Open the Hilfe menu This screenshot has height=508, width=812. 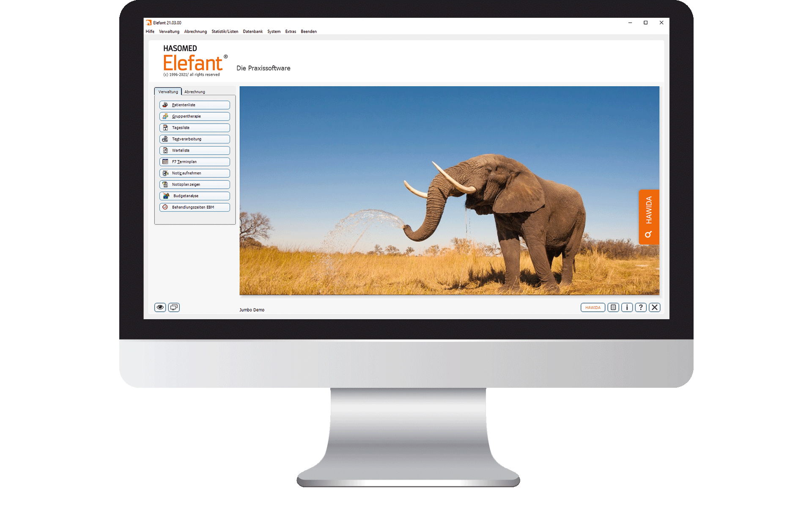coord(150,32)
